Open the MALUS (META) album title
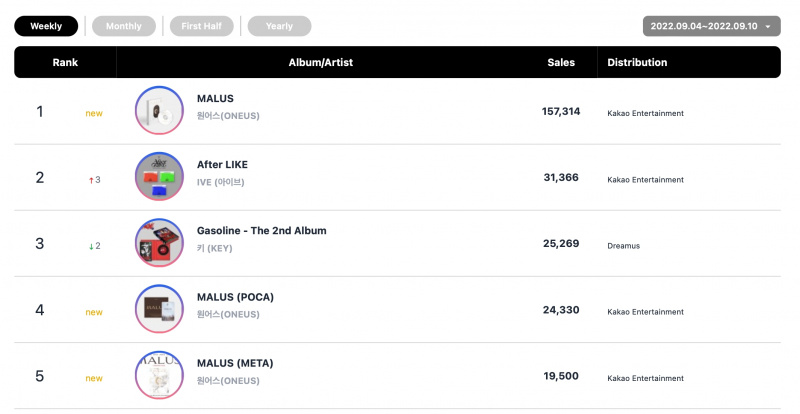Screen dimensions: 800x414 pyautogui.click(x=235, y=363)
